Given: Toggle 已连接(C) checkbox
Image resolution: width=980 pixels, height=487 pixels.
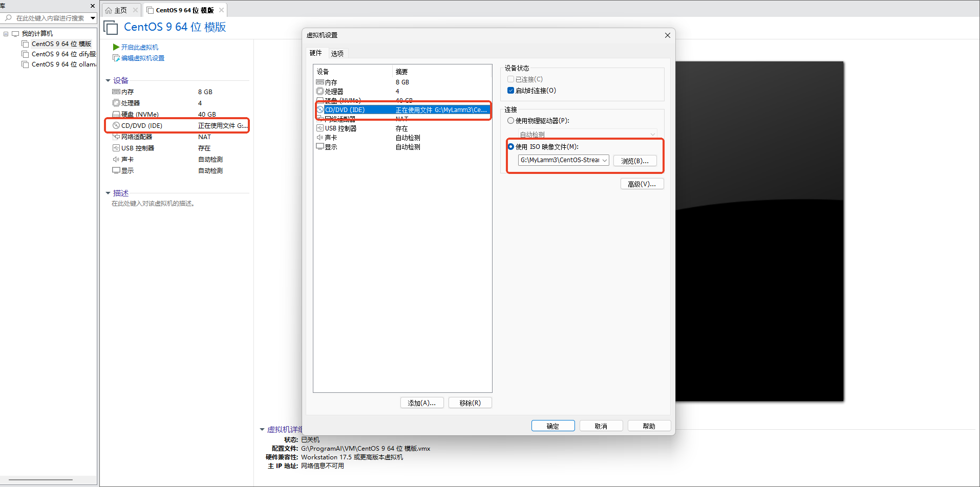Looking at the screenshot, I should coord(510,79).
